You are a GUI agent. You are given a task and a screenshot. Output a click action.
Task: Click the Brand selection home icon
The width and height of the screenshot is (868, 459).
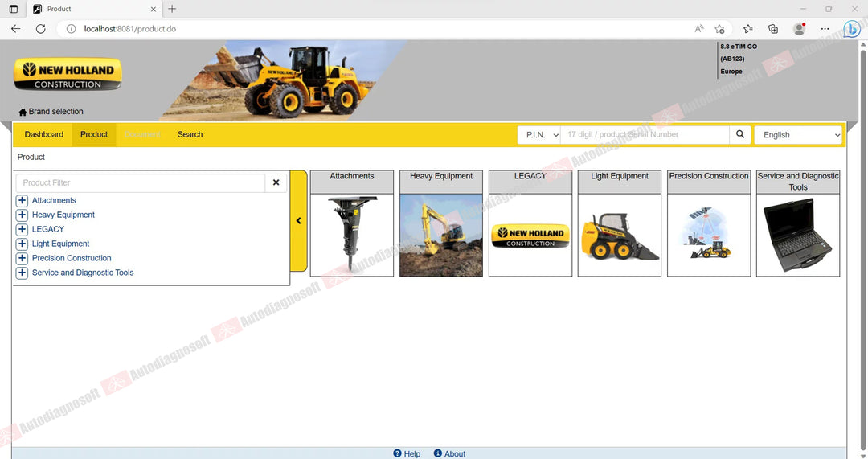pos(23,112)
